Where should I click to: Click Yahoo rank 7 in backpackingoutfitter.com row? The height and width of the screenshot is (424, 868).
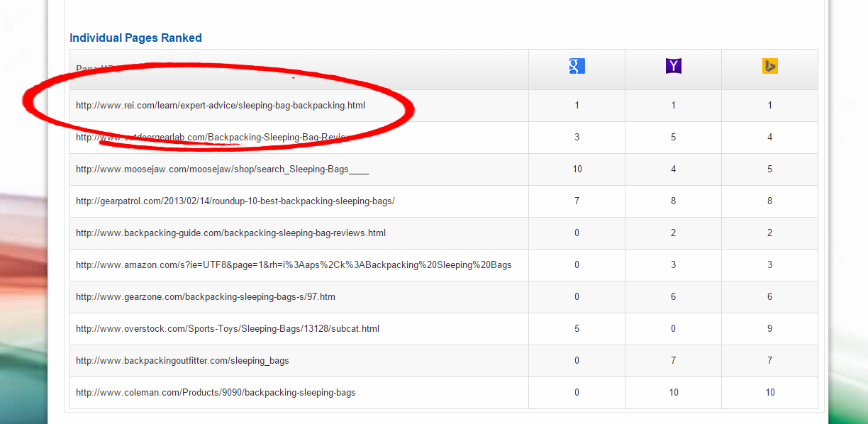click(x=674, y=361)
